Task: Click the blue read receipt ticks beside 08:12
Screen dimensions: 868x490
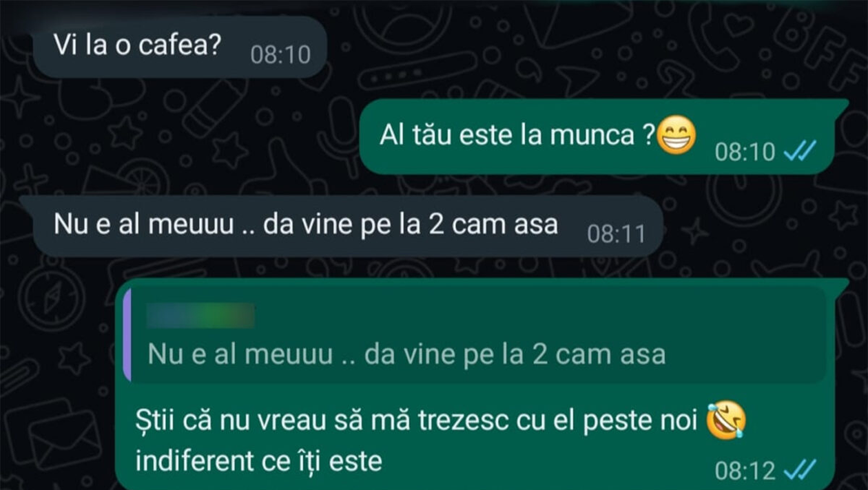Action: pos(800,471)
